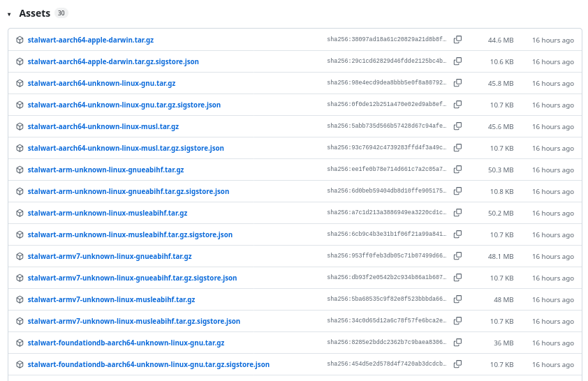Copy SHA256 for aarch64-apple-darwin.tar.gz.sigstore.json

point(457,61)
